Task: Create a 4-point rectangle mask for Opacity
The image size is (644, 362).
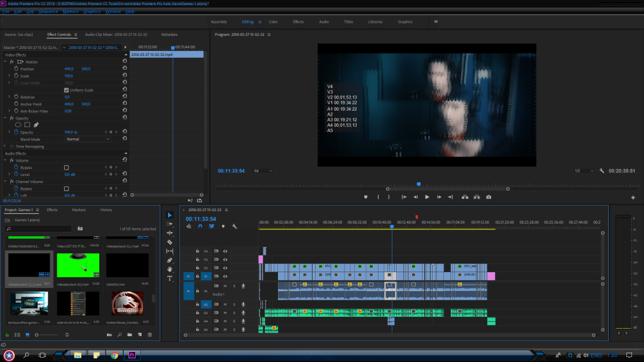Action: point(27,125)
